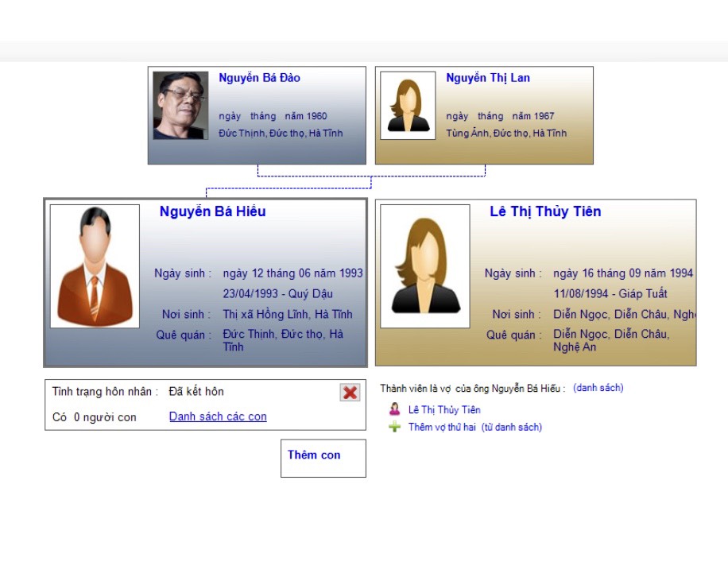Click the text Có 0 người con
The width and height of the screenshot is (728, 581).
(95, 417)
